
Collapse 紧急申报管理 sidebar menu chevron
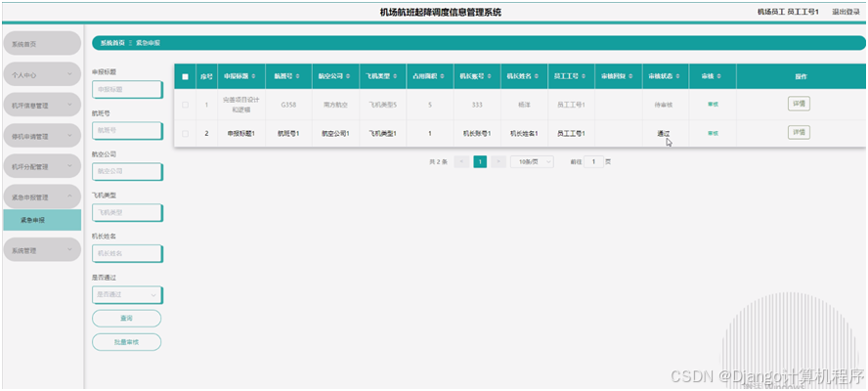(x=69, y=196)
